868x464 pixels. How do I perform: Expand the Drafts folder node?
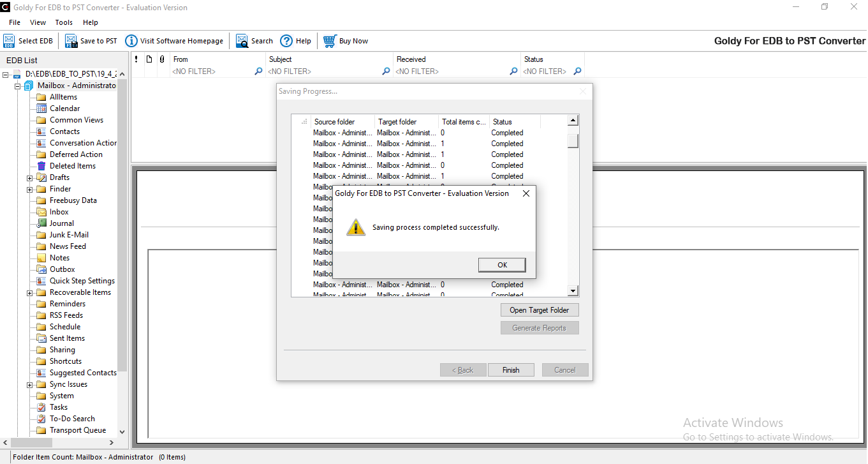click(29, 178)
